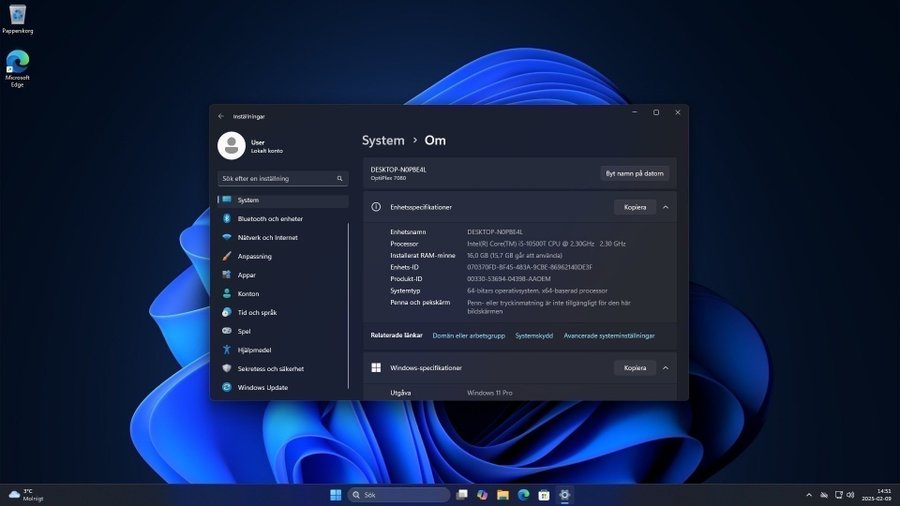Open the Avancerade systeminställningar link
The width and height of the screenshot is (900, 506).
[609, 336]
